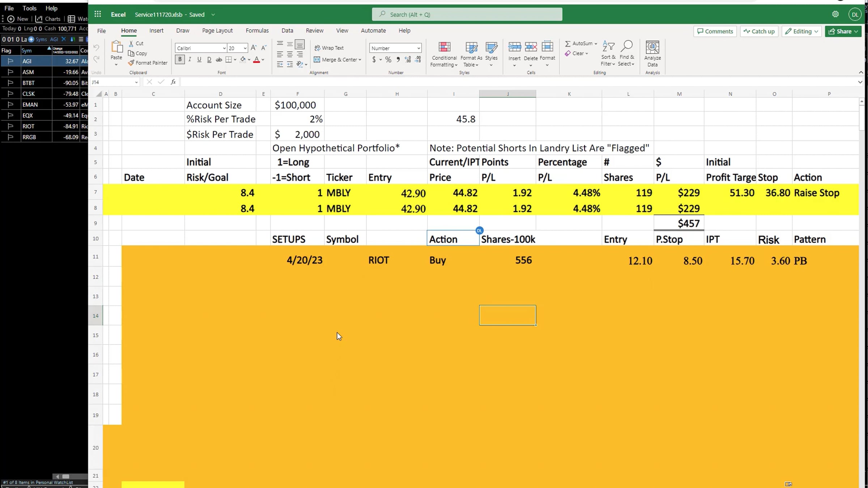Viewport: 868px width, 488px height.
Task: Click the Sort & Filter icon
Action: (x=608, y=46)
